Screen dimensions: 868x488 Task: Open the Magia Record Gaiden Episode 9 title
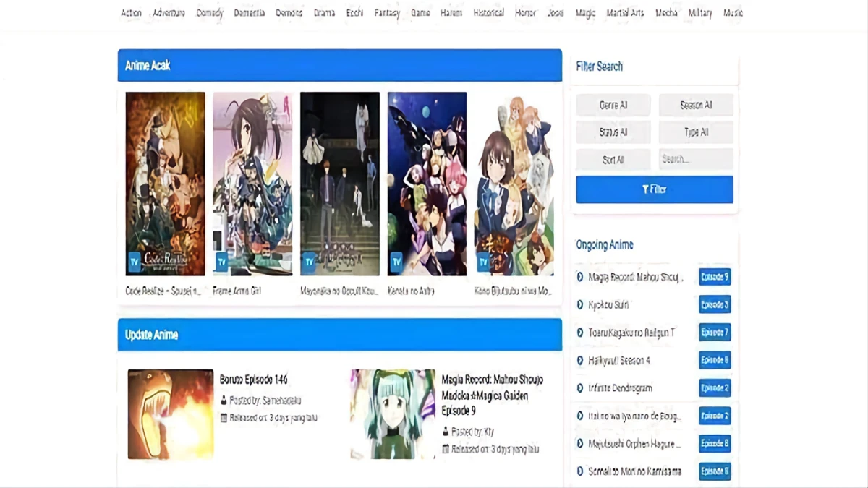[x=493, y=395]
